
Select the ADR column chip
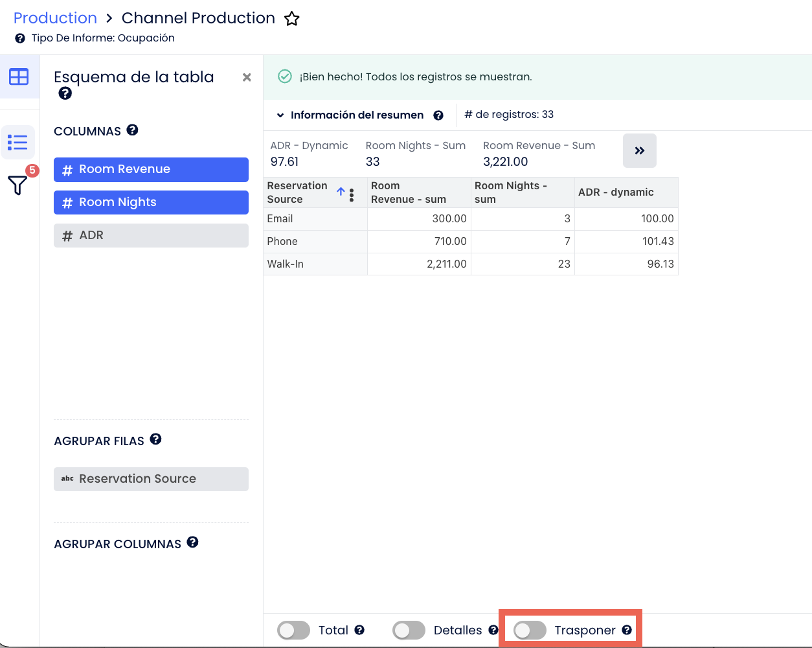click(151, 236)
